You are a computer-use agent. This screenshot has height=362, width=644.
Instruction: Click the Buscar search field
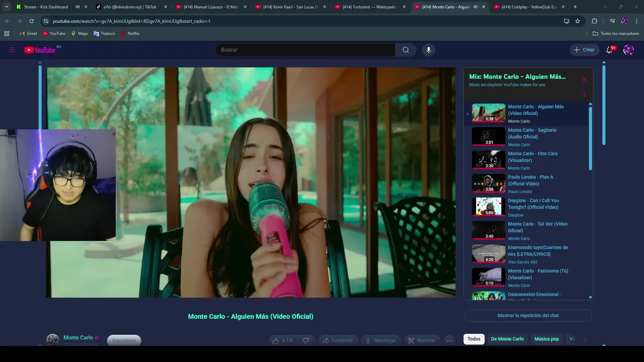pos(305,50)
